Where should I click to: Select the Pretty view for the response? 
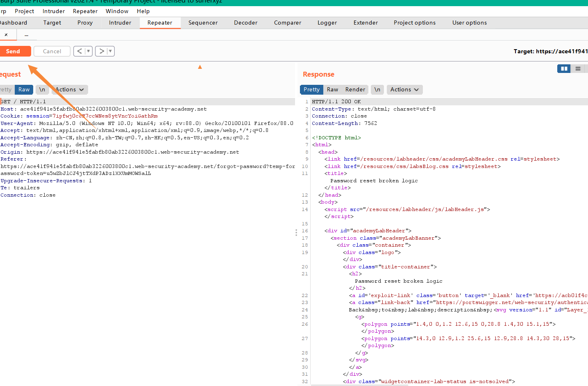click(x=311, y=89)
